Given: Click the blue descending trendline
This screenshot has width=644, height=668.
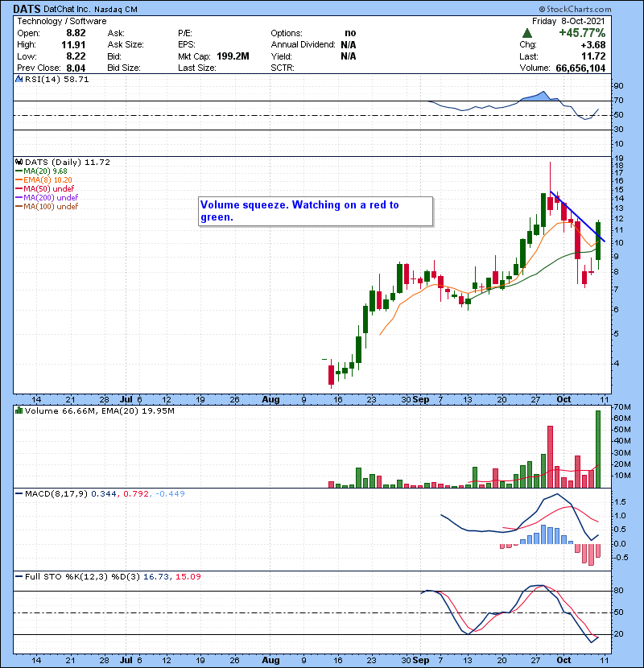Looking at the screenshot, I should pyautogui.click(x=577, y=216).
